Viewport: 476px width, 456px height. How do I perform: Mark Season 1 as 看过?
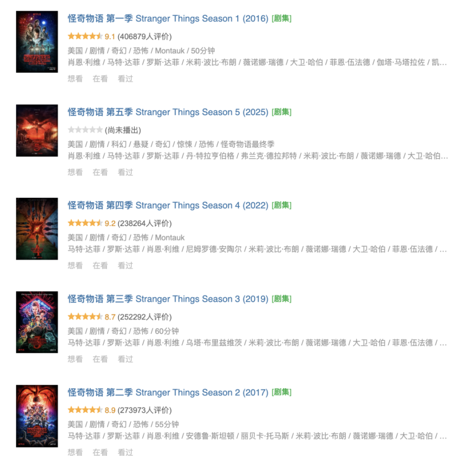pos(125,79)
